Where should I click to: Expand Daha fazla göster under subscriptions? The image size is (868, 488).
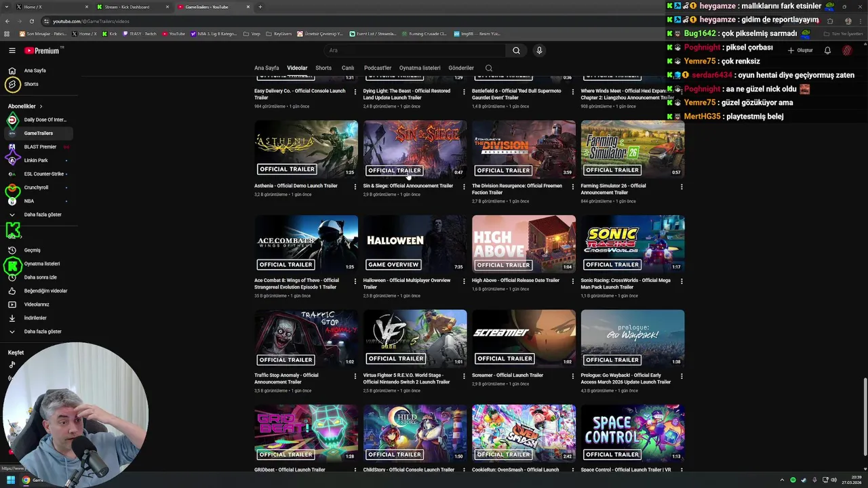[38, 215]
